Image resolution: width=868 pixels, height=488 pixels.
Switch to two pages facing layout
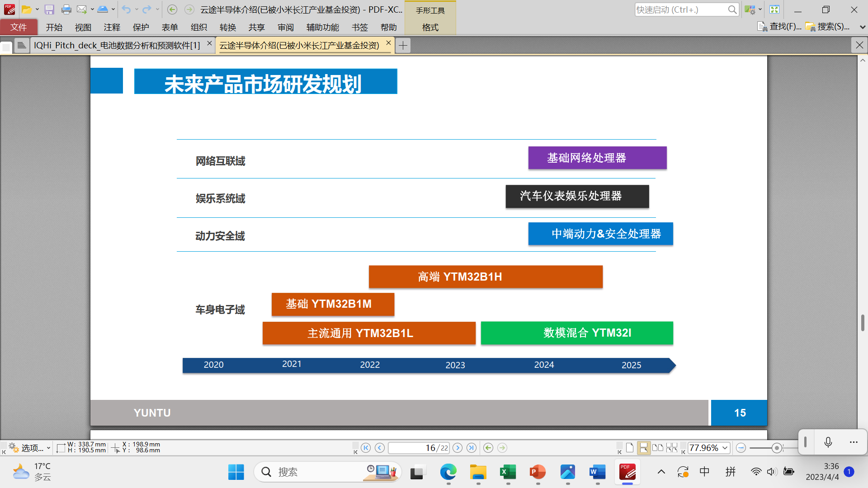[658, 448]
